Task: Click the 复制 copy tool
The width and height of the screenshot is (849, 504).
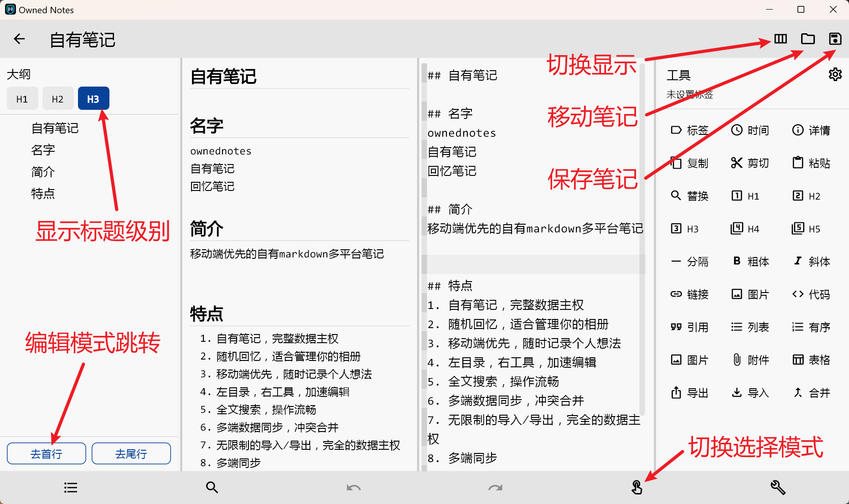Action: click(x=689, y=163)
